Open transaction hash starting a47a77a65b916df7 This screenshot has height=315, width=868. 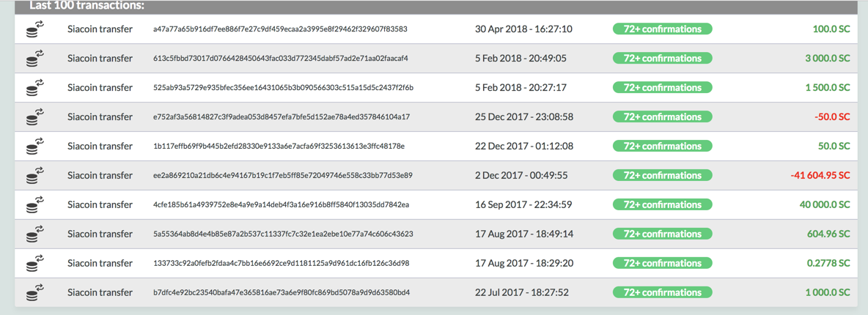click(280, 29)
